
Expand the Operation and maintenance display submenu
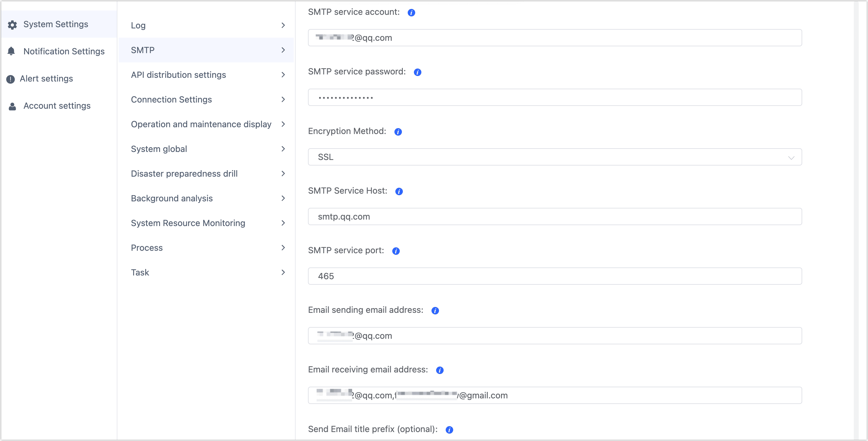tap(200, 124)
